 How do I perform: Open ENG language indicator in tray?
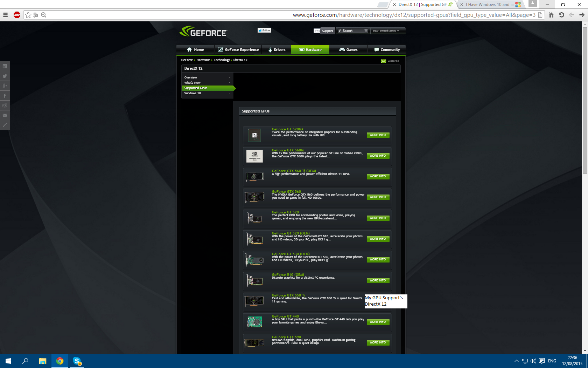[x=552, y=361]
